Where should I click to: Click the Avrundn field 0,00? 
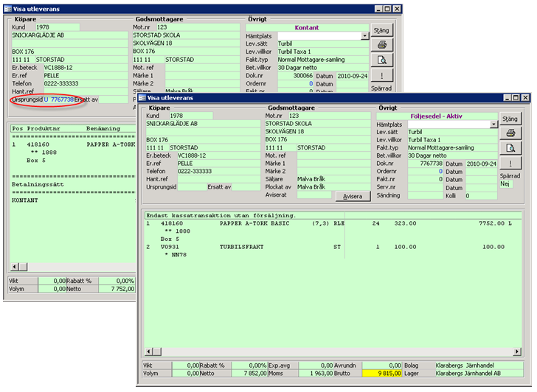click(382, 365)
